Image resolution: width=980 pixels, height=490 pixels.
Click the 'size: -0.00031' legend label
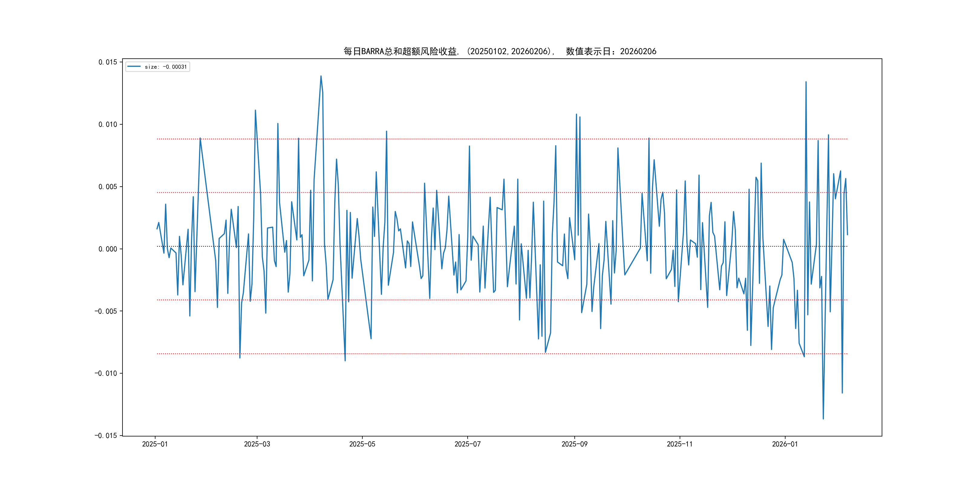166,67
